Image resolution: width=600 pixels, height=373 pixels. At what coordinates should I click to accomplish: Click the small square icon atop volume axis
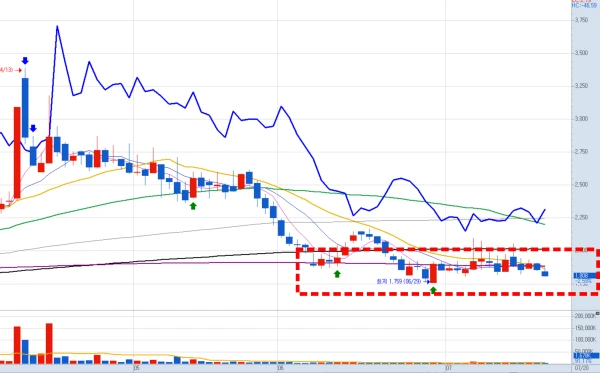click(598, 313)
